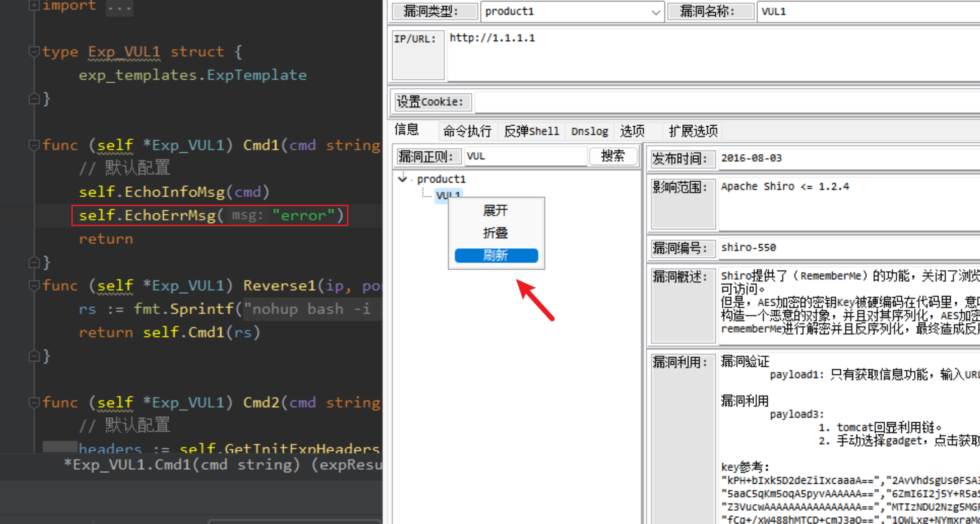Switch to the 扩展选项 tab
Image resolution: width=980 pixels, height=524 pixels.
[693, 131]
